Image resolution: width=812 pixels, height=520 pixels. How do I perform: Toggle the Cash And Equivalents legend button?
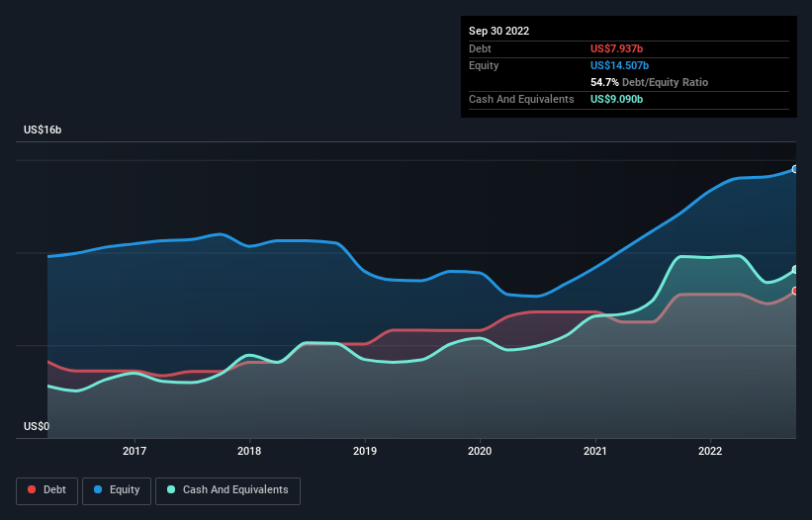[227, 490]
